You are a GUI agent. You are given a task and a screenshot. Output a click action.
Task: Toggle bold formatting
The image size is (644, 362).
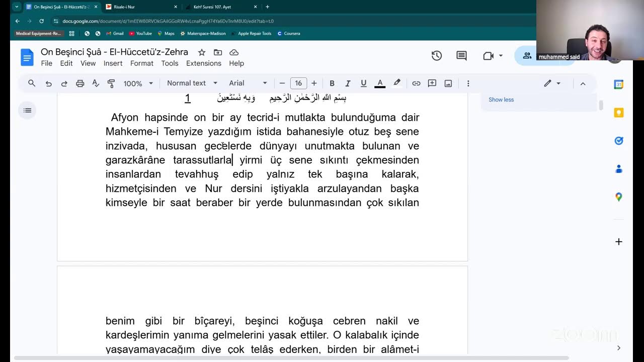point(332,83)
